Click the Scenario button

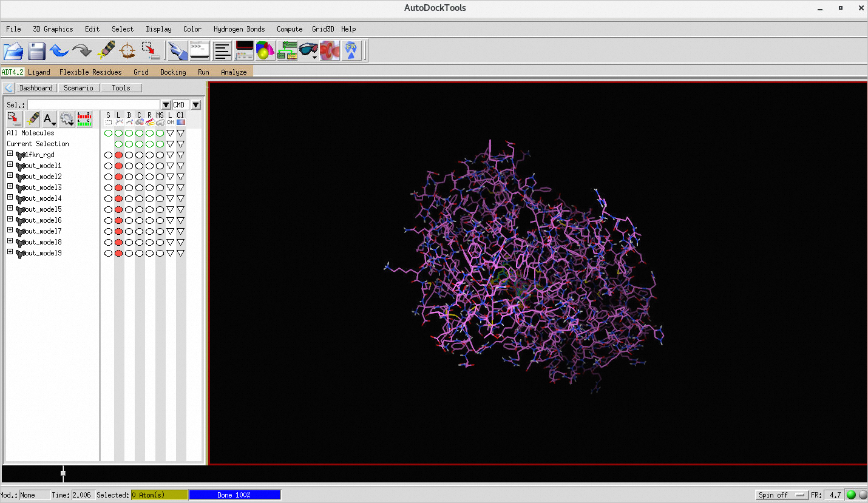click(x=78, y=88)
